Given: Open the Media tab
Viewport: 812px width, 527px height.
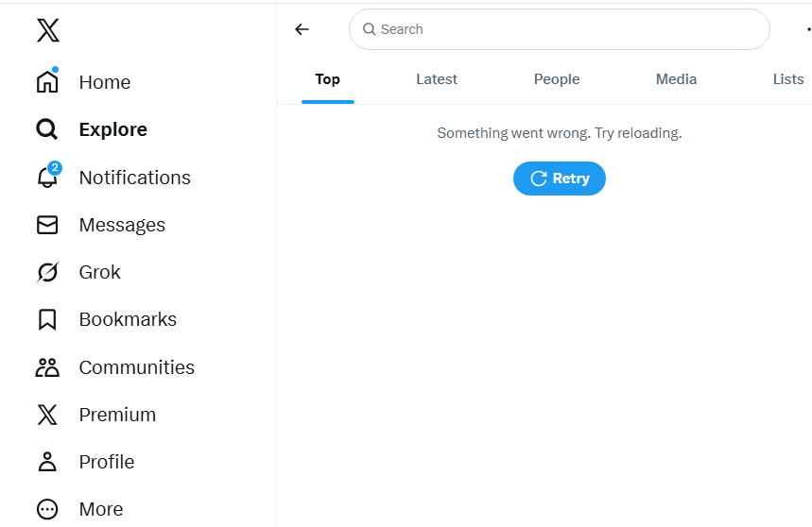Looking at the screenshot, I should pyautogui.click(x=676, y=79).
